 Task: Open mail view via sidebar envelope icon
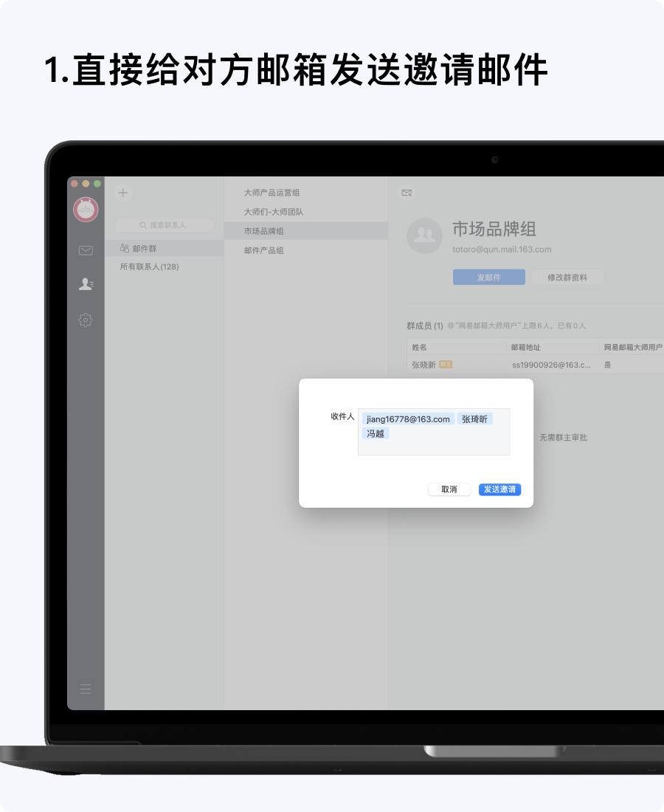85,250
